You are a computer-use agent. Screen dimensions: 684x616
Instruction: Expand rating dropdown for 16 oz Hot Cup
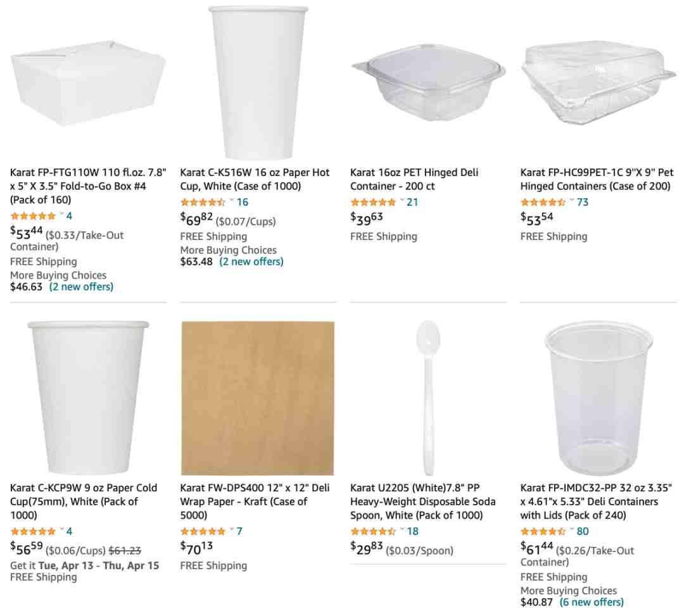[232, 201]
